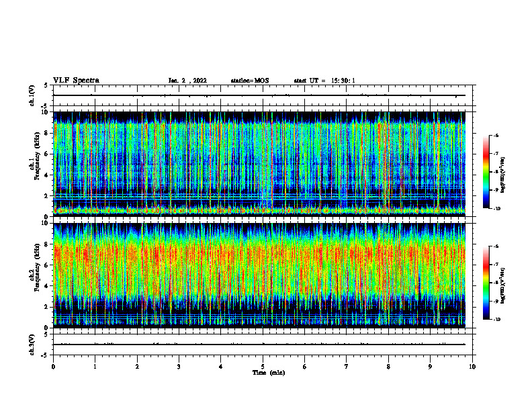The image size is (532, 411).
Task: Click the ch.2 frequency tick label "2"
Action: (46, 307)
